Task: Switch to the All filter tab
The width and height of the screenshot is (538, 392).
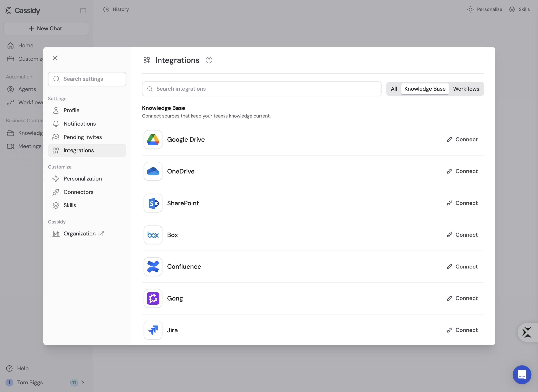Action: point(394,89)
